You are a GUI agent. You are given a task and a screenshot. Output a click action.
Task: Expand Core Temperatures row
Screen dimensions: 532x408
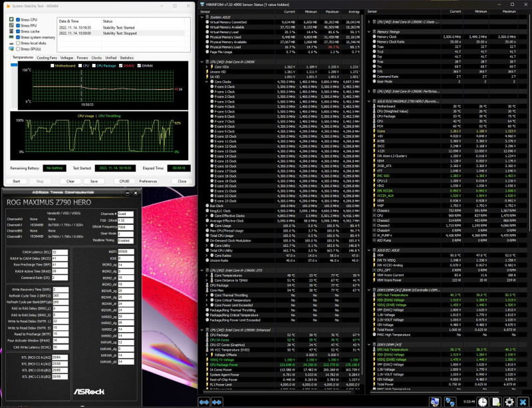tap(207, 276)
